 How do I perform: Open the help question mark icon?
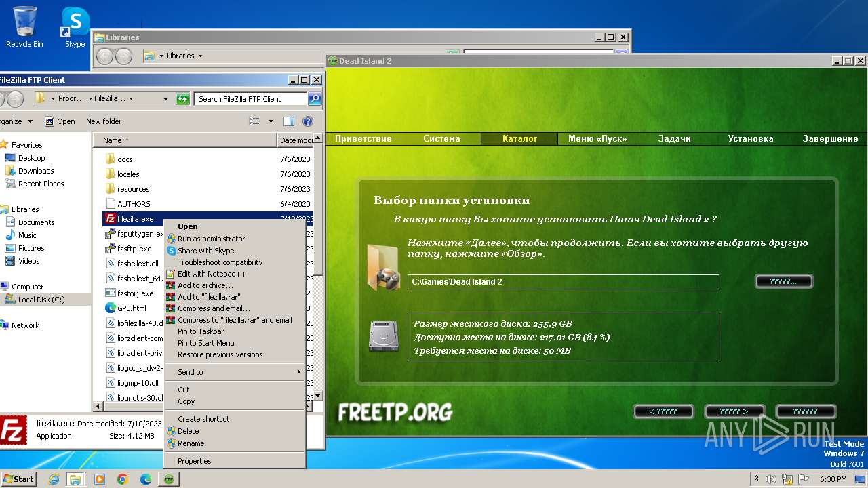click(x=308, y=121)
